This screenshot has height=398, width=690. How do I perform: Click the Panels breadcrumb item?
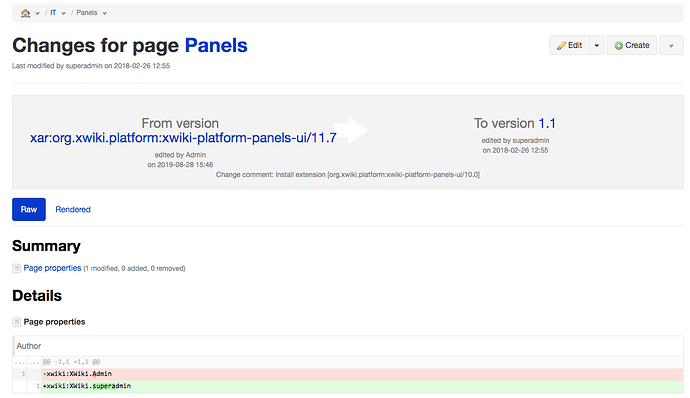click(87, 13)
